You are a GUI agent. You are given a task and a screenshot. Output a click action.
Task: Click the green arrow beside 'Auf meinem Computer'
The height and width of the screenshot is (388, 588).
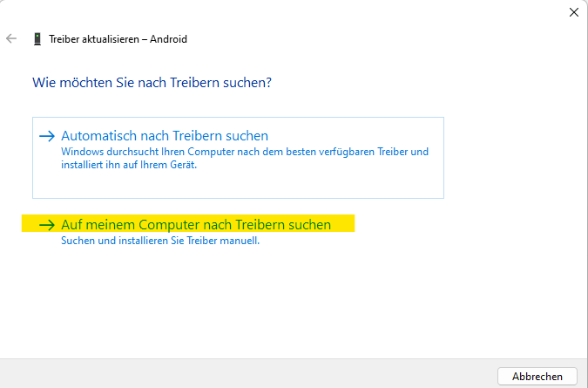tap(47, 225)
